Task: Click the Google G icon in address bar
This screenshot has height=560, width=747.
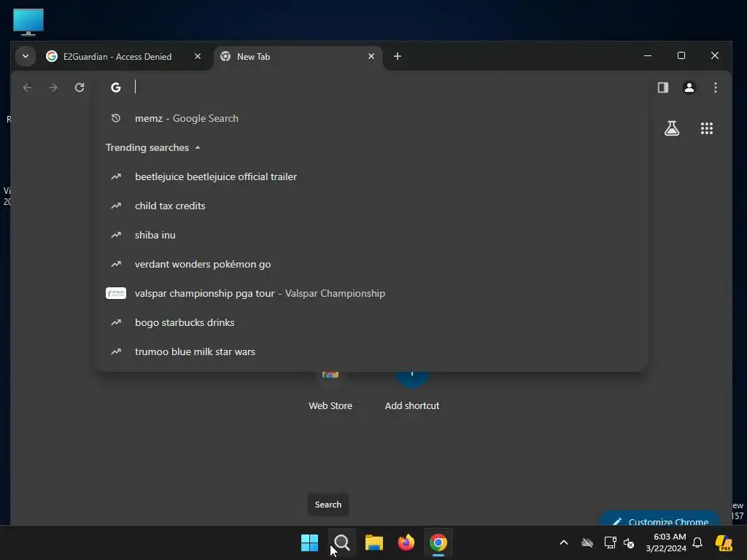Action: 116,87
